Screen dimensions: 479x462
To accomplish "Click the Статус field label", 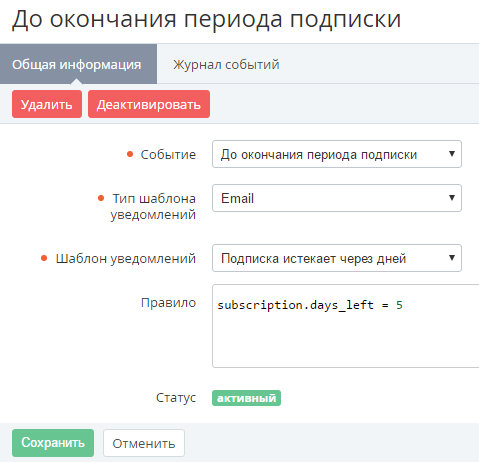I will coord(176,398).
